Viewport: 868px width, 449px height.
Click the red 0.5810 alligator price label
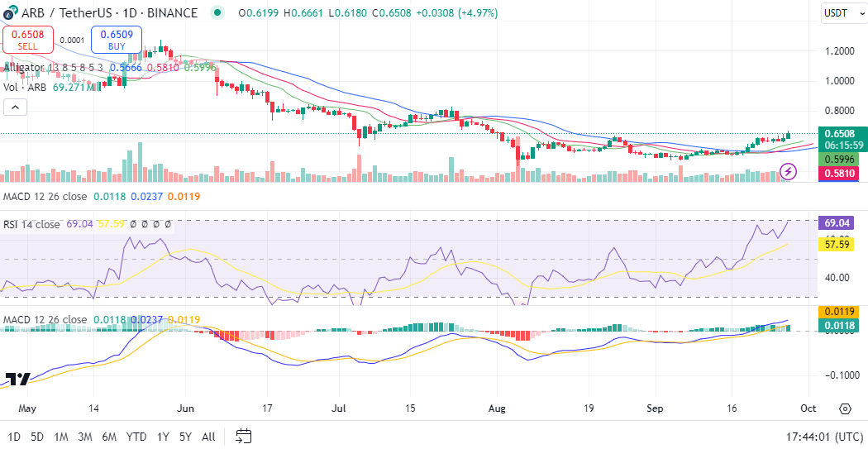point(838,174)
